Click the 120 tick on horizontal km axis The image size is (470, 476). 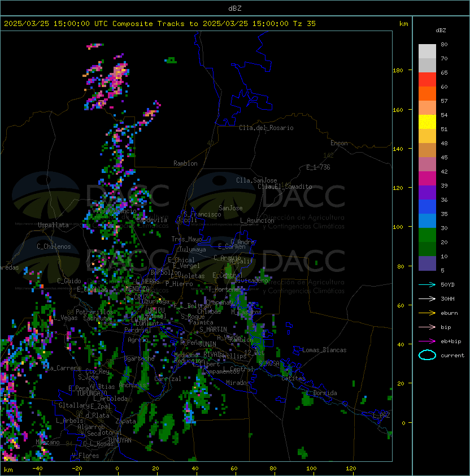pyautogui.click(x=351, y=469)
